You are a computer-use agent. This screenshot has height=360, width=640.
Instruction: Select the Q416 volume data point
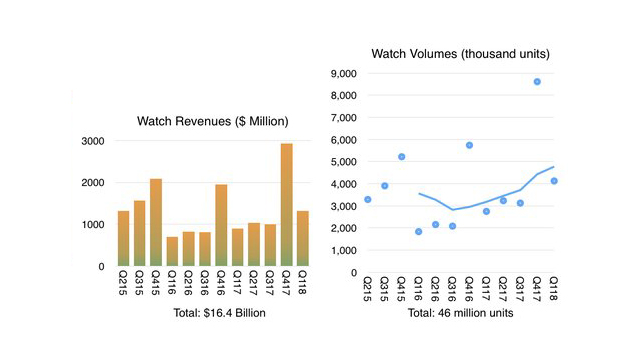(x=469, y=145)
